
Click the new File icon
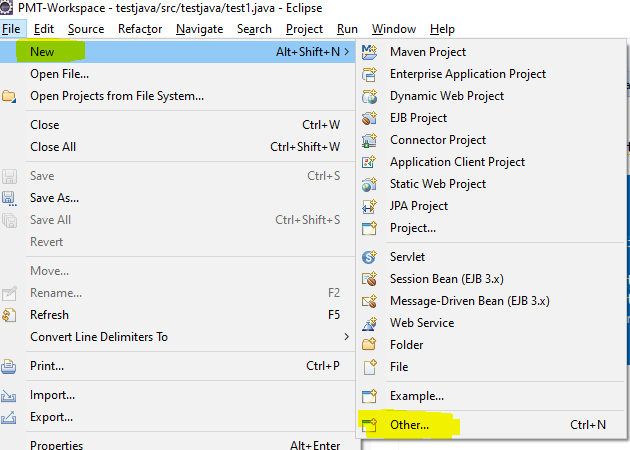tap(369, 367)
